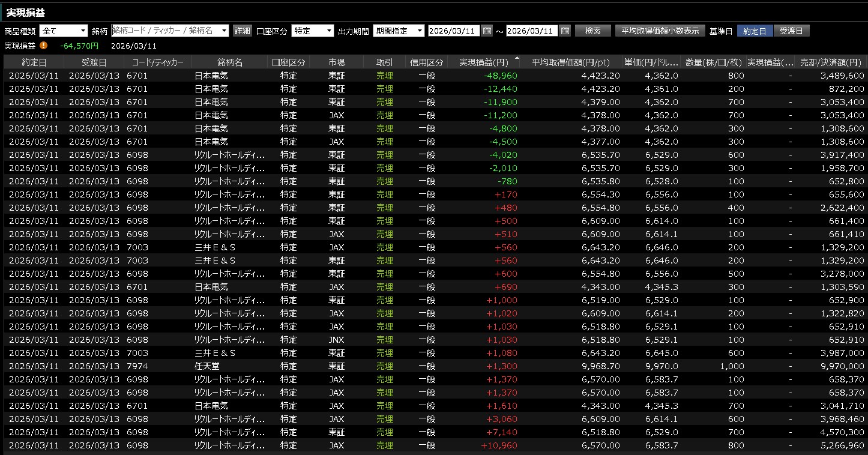Select the average cost cell 4,377.00

(601, 142)
